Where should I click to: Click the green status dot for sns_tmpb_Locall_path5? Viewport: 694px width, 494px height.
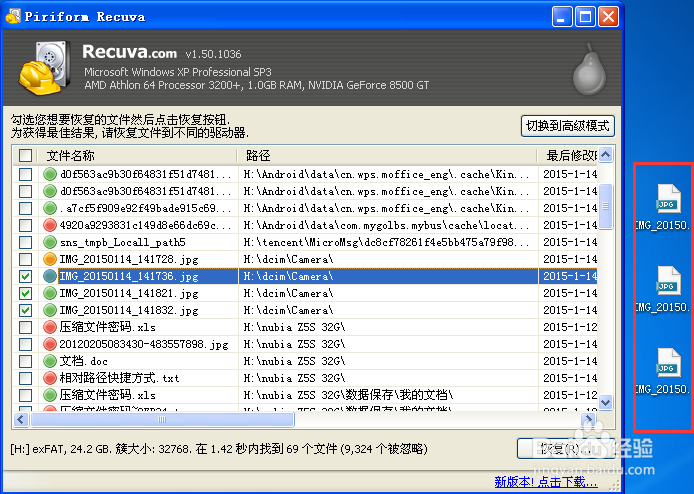(x=50, y=242)
